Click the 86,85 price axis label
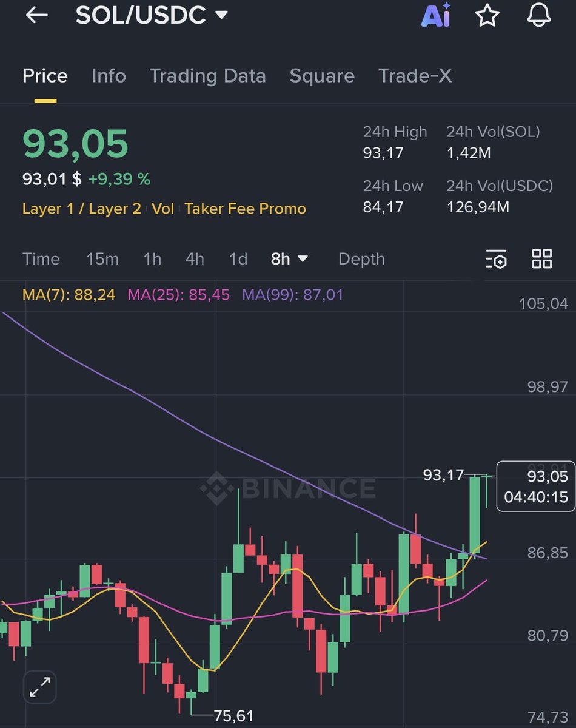 tap(547, 553)
